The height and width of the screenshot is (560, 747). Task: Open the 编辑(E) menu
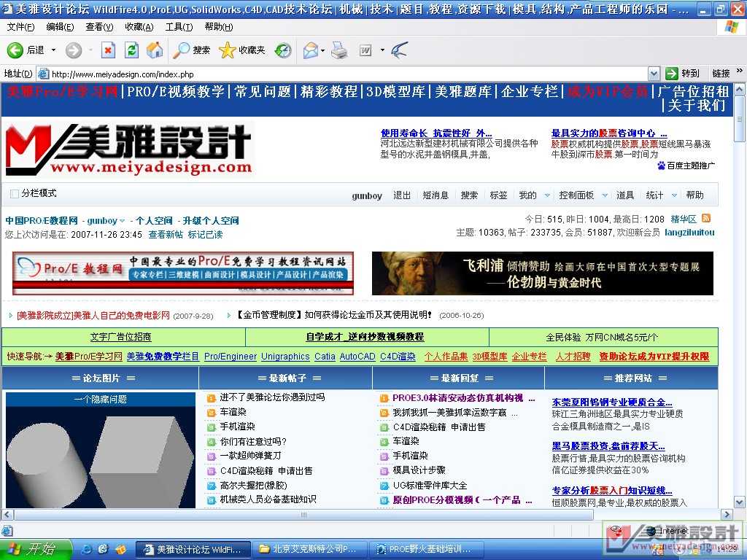click(60, 27)
